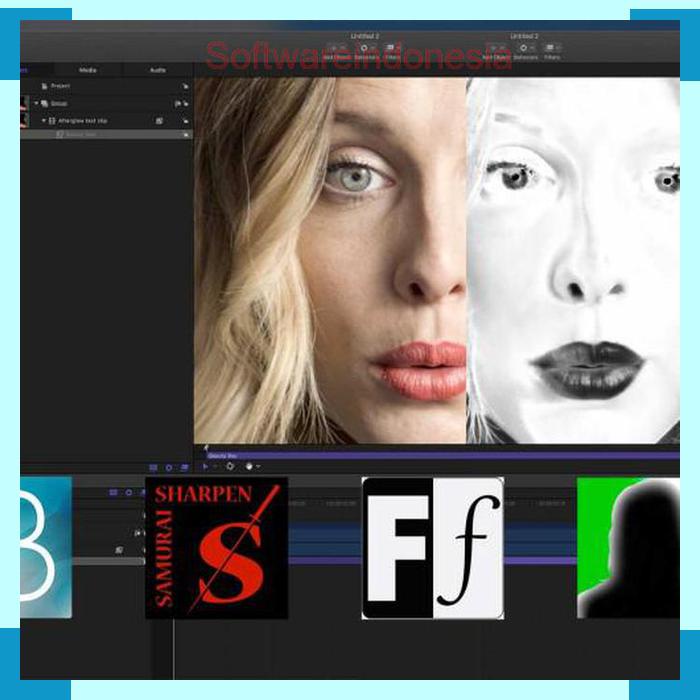Select the Group layer thumbnail preview

(25, 103)
